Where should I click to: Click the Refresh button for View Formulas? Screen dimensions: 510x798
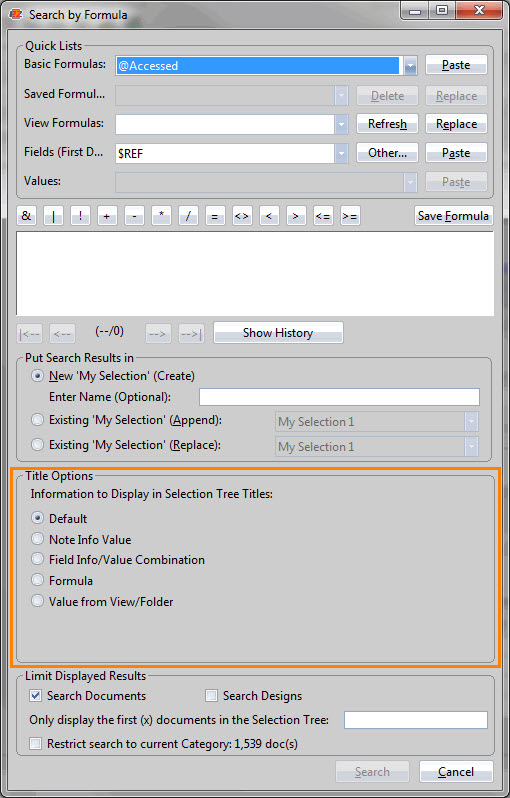(x=387, y=124)
